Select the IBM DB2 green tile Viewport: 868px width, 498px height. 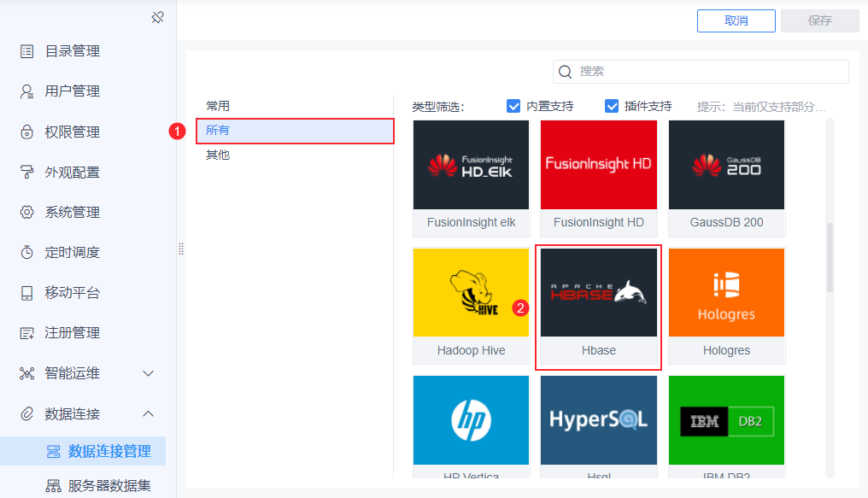point(726,420)
